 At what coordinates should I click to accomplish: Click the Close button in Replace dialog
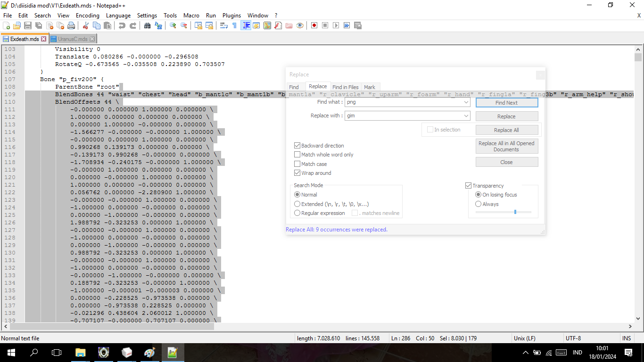point(507,162)
